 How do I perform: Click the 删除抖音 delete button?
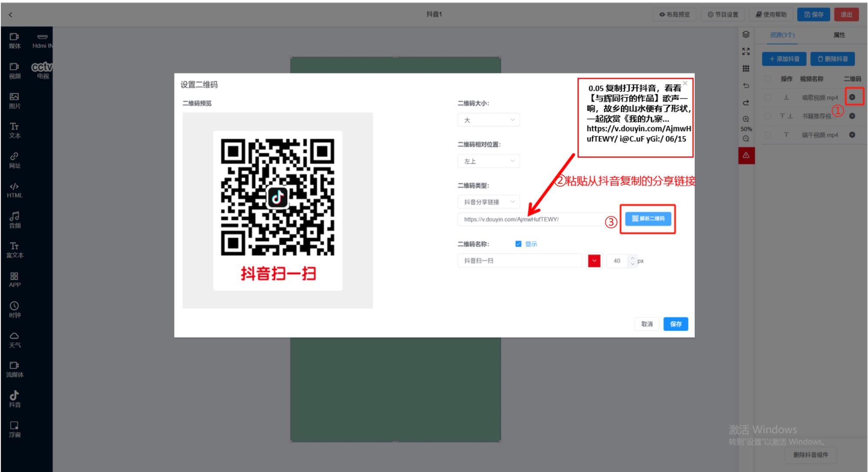(x=832, y=59)
